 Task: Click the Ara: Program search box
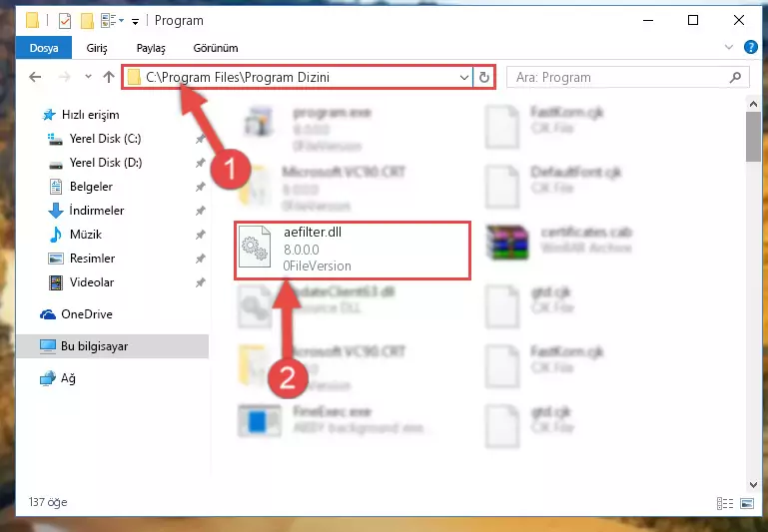coord(628,77)
